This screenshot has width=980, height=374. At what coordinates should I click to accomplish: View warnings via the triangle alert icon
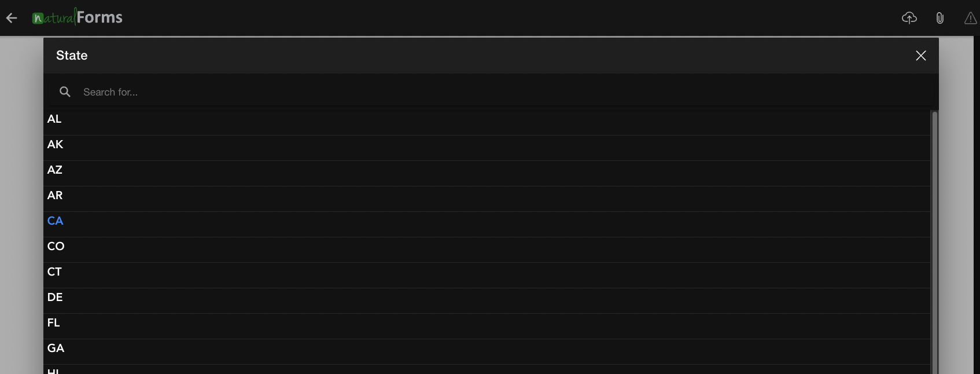(x=971, y=18)
